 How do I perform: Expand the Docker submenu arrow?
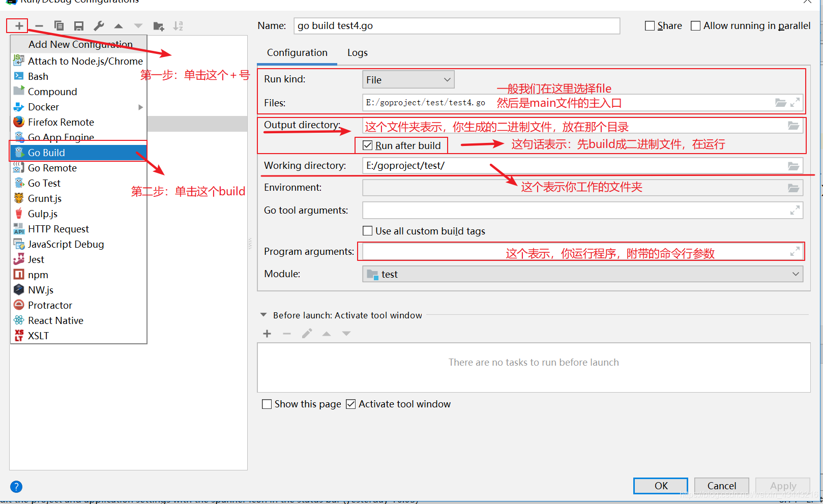[x=141, y=107]
